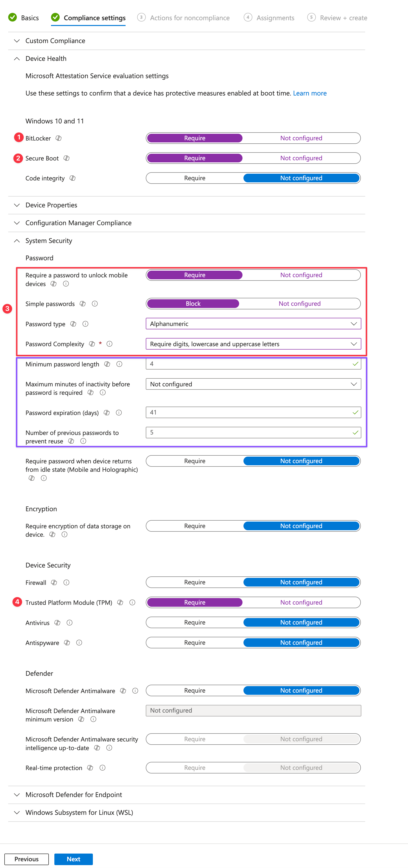The height and width of the screenshot is (868, 408).
Task: Open the info tooltip for Password Complexity
Action: [109, 344]
